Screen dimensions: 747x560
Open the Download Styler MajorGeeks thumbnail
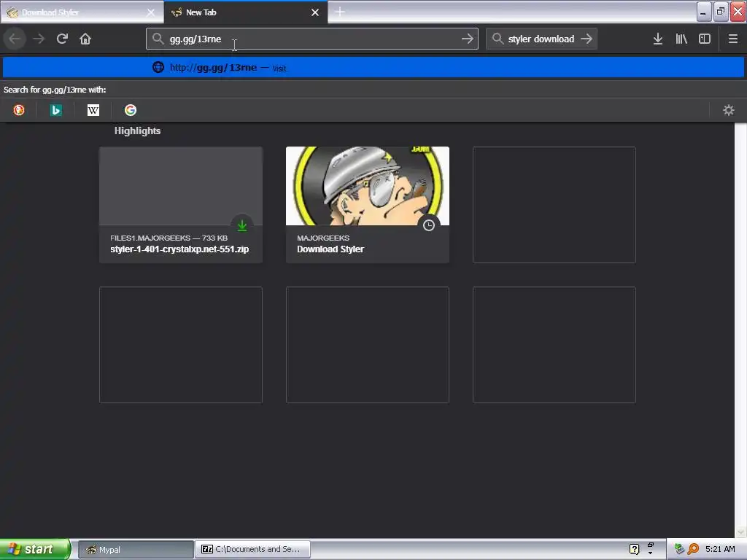click(x=368, y=186)
